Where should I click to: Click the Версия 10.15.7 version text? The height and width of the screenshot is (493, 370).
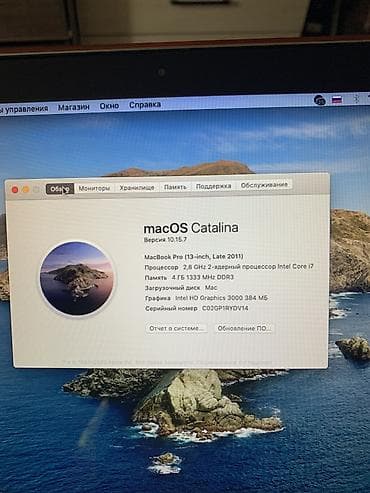[165, 240]
